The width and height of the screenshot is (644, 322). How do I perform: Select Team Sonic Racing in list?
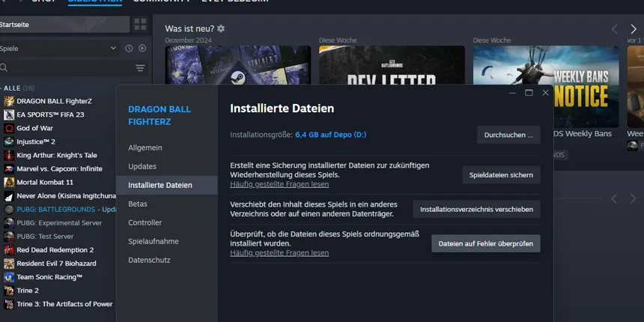pyautogui.click(x=49, y=277)
